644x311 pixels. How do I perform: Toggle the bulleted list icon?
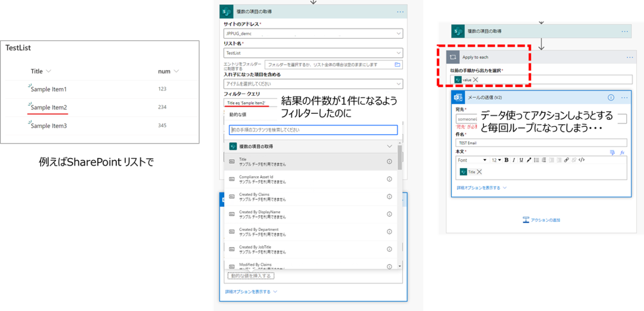pyautogui.click(x=537, y=160)
